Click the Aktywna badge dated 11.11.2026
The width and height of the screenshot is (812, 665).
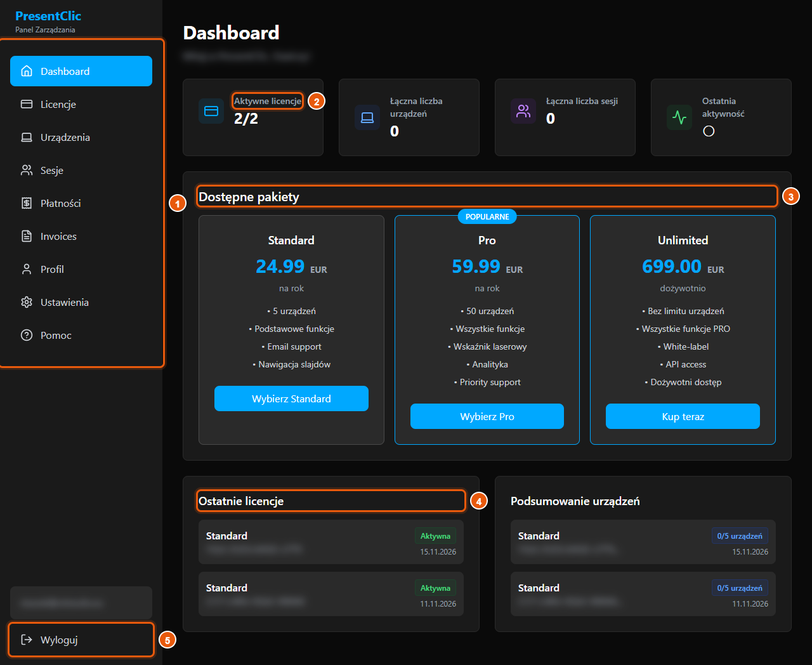coord(435,588)
